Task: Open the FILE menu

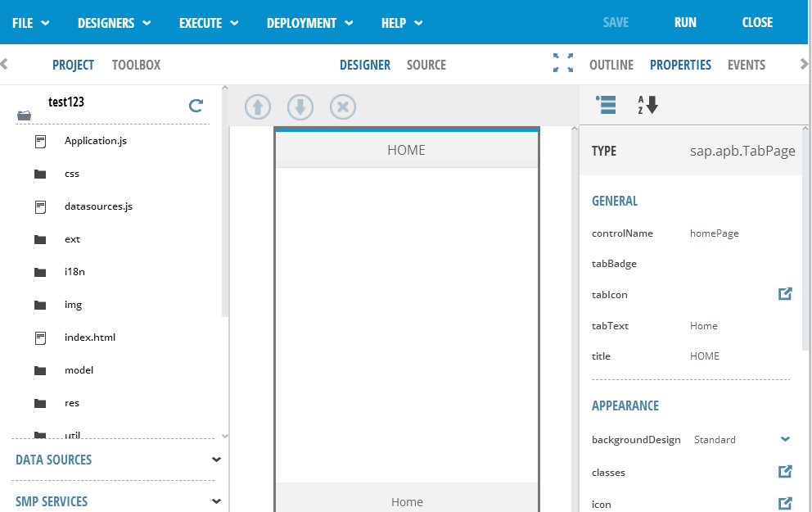Action: (x=30, y=23)
